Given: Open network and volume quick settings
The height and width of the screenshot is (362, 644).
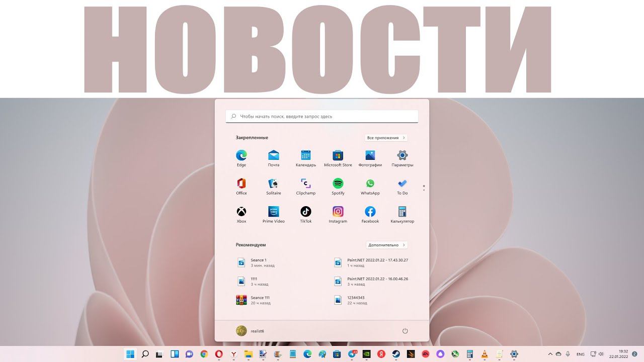Looking at the screenshot, I should click(x=597, y=354).
